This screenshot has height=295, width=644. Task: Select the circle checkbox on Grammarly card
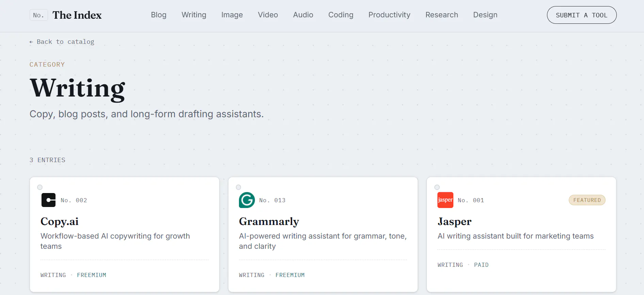tap(238, 187)
